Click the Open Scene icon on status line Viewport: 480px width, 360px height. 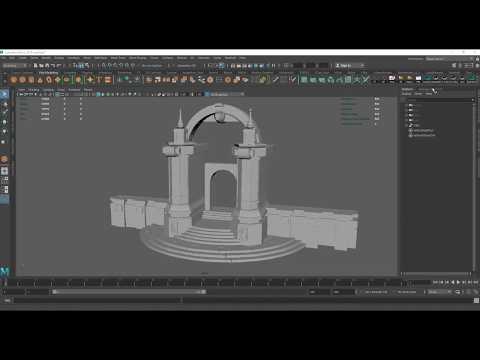tap(41, 66)
